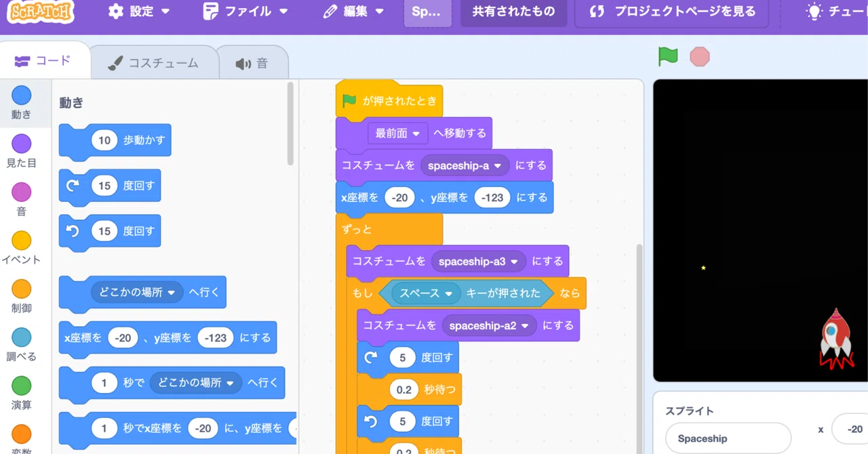Click the -20 x value in script block
The width and height of the screenshot is (868, 454).
pyautogui.click(x=400, y=197)
